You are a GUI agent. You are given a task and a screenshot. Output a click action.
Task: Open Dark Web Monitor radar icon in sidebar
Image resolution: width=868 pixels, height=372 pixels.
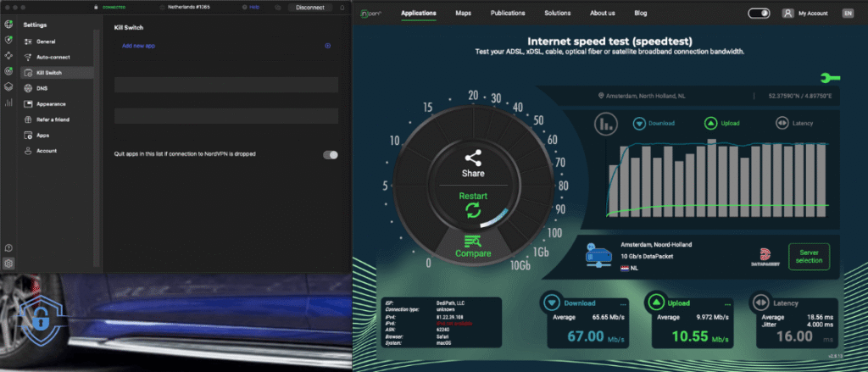click(8, 71)
